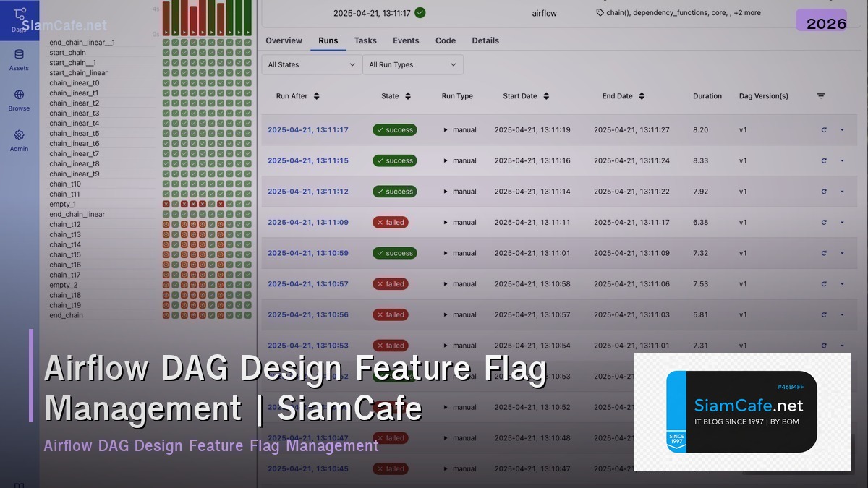Image resolution: width=868 pixels, height=488 pixels.
Task: Click the re-run icon on the first success run
Action: click(x=824, y=130)
